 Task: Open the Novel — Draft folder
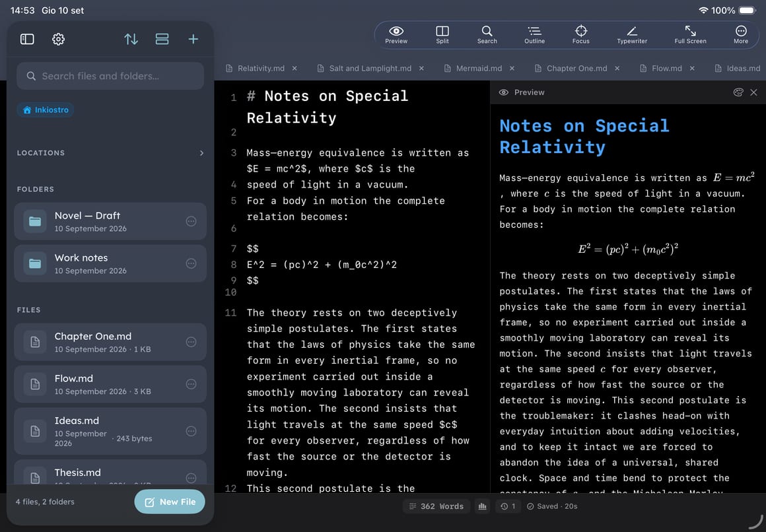pyautogui.click(x=110, y=221)
